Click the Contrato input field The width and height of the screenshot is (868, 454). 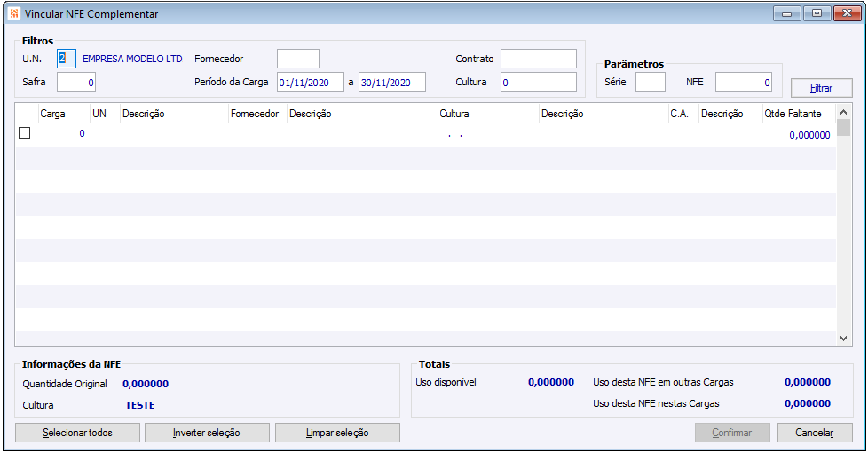click(x=539, y=59)
